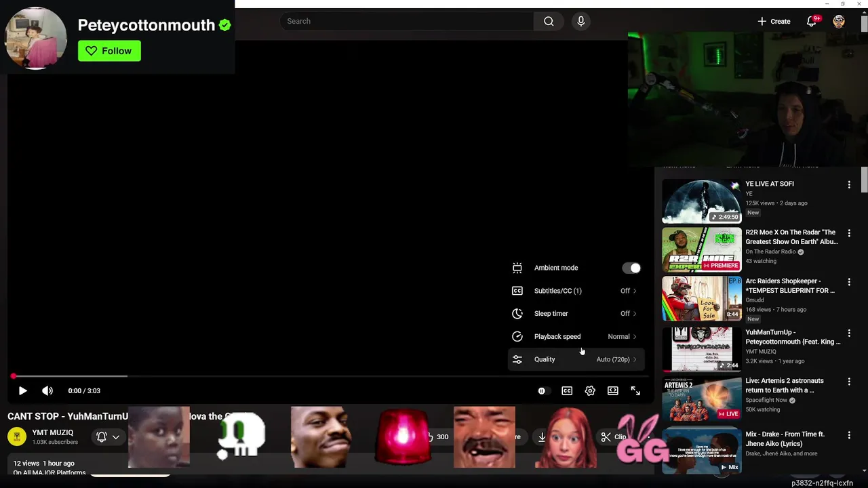Expand the Playback speed Normal chevron
This screenshot has width=868, height=488.
(635, 337)
